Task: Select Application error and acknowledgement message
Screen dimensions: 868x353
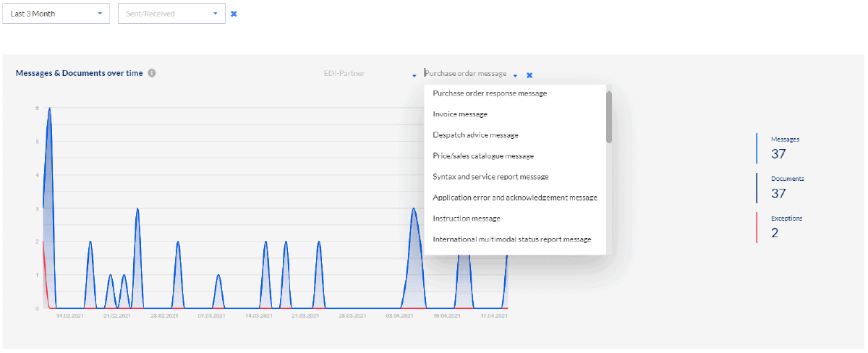Action: point(514,197)
